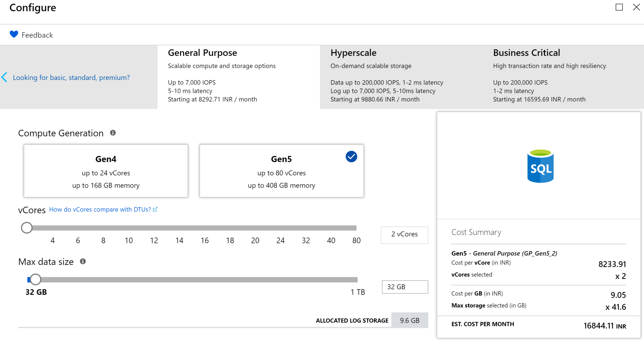The image size is (644, 343).
Task: Click the SQL database icon in the summary card
Action: click(540, 166)
